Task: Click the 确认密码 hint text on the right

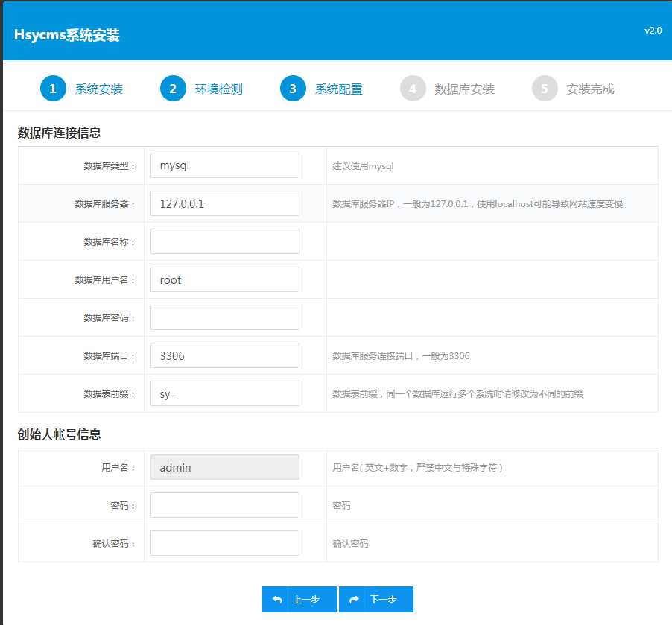Action: pos(351,544)
